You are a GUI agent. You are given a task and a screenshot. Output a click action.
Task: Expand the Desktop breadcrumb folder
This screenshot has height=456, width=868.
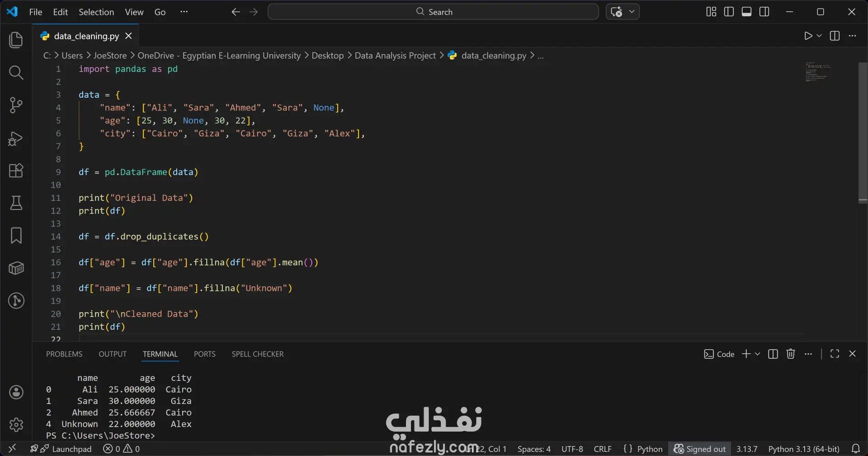328,56
